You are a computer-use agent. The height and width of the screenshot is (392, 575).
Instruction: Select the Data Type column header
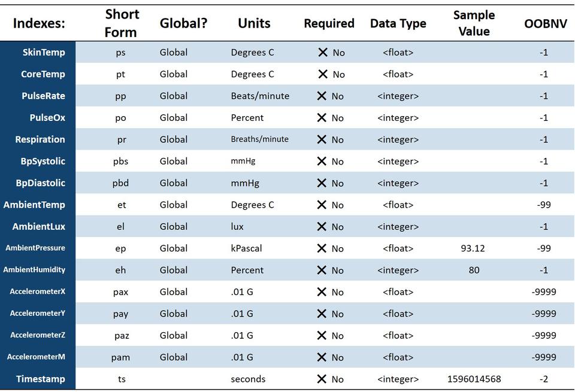pos(398,23)
